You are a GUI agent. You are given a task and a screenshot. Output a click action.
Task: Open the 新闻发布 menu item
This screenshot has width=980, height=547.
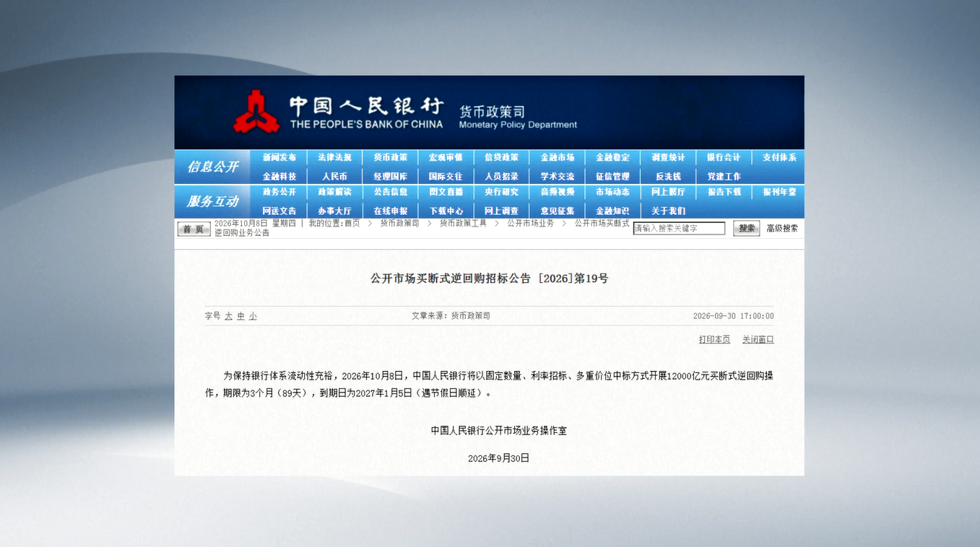(279, 157)
